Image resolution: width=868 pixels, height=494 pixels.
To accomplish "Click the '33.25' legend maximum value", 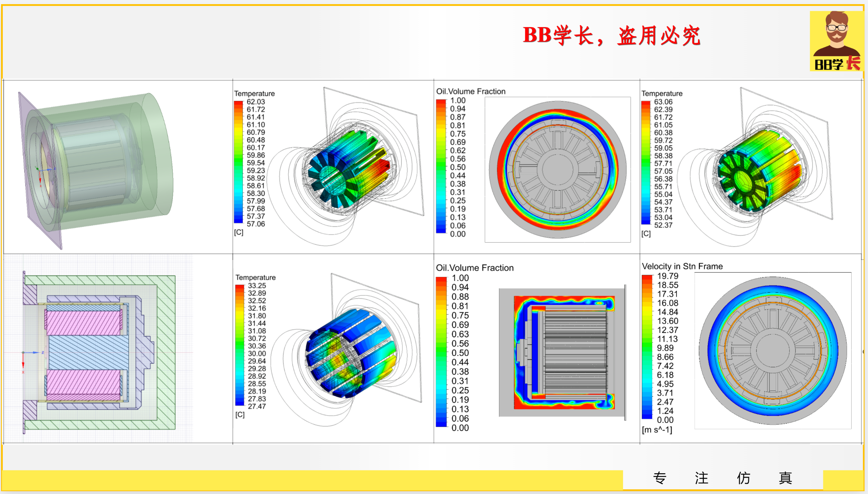I will (257, 286).
